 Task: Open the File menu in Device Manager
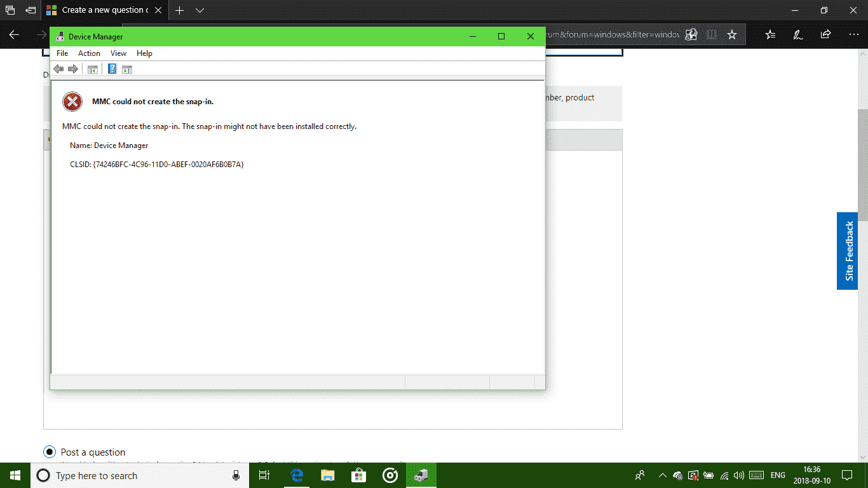pos(62,53)
